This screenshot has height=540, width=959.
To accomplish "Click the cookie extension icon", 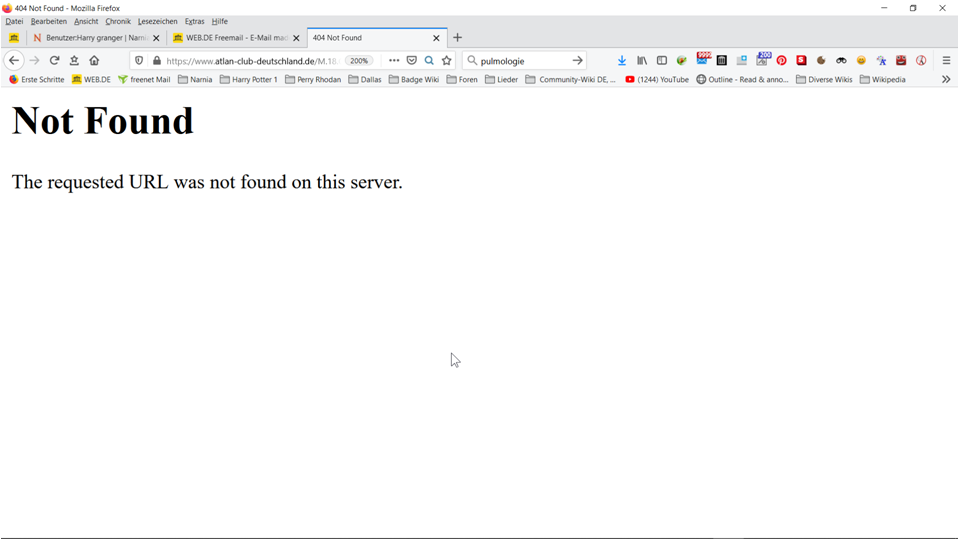I will [821, 61].
